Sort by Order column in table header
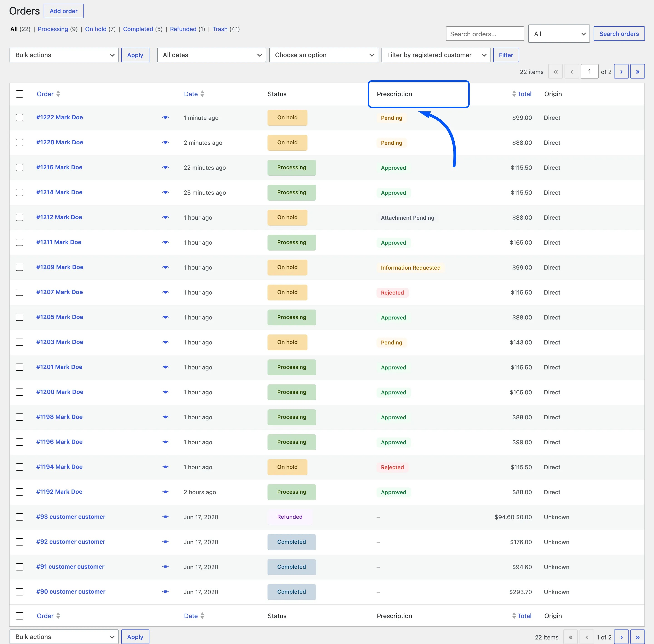Viewport: 654px width, 644px height. [x=48, y=94]
